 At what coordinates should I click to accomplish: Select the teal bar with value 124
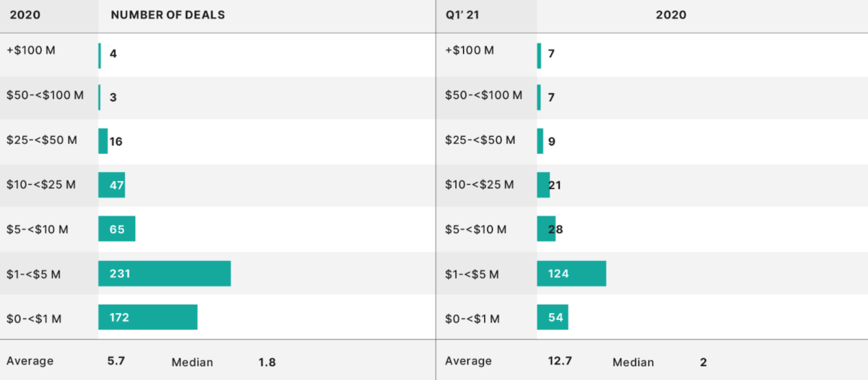click(x=571, y=274)
